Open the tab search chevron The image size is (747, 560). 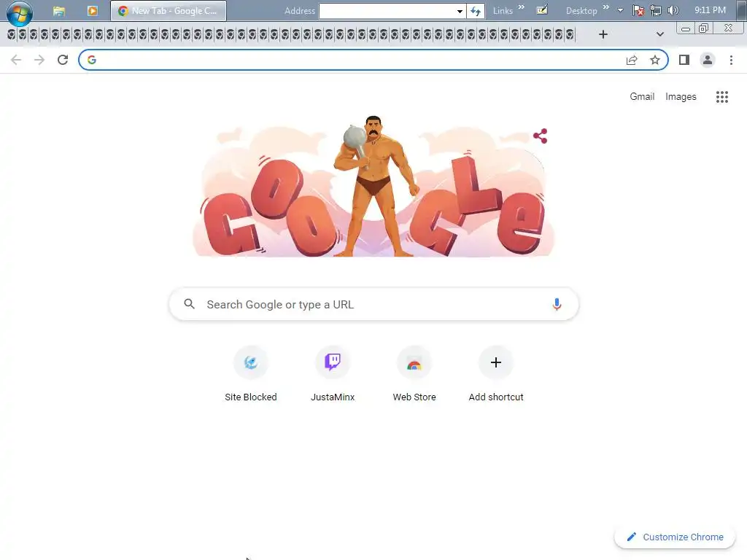tap(659, 34)
